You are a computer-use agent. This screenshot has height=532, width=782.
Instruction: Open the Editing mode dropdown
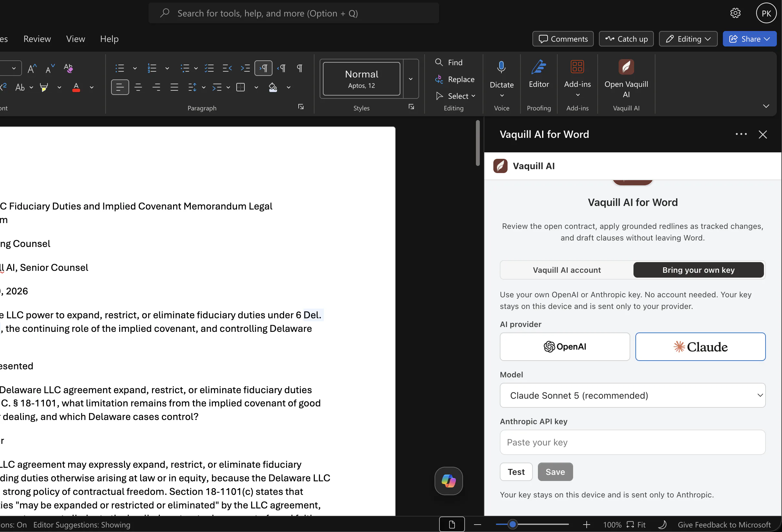[x=688, y=39]
